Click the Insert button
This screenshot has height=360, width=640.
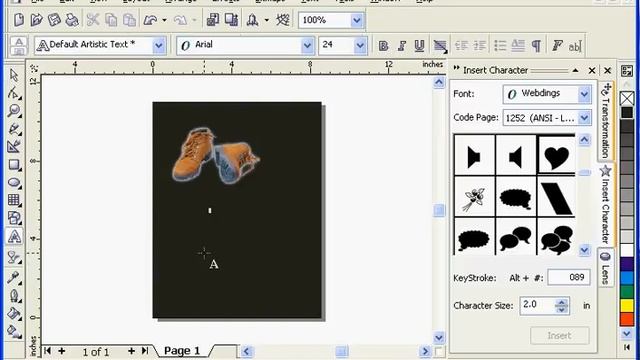click(560, 336)
